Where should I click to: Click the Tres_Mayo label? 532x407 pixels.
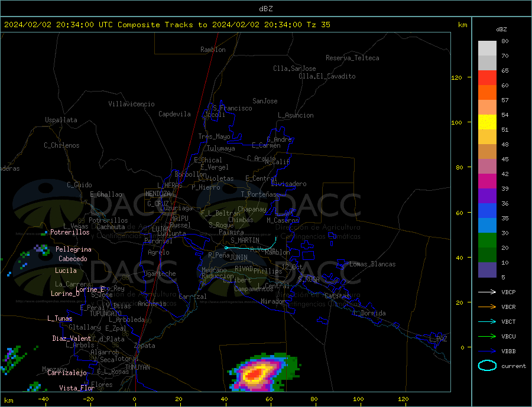214,136
